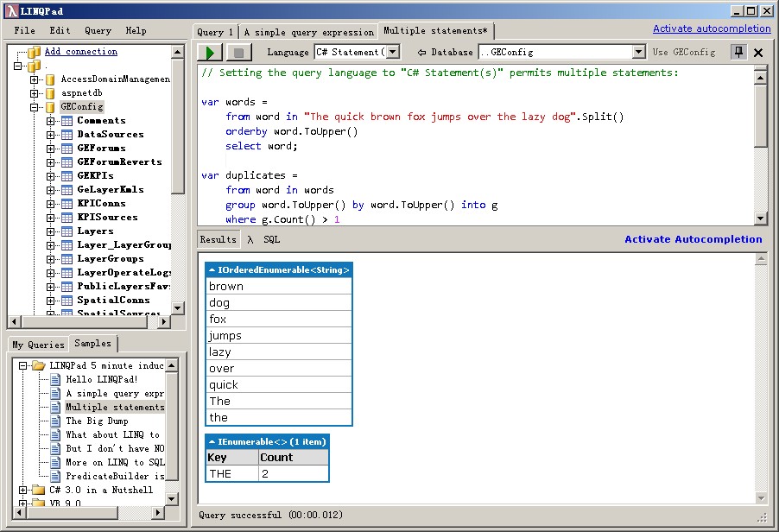Open the Query menu
The width and height of the screenshot is (779, 532).
pos(98,31)
